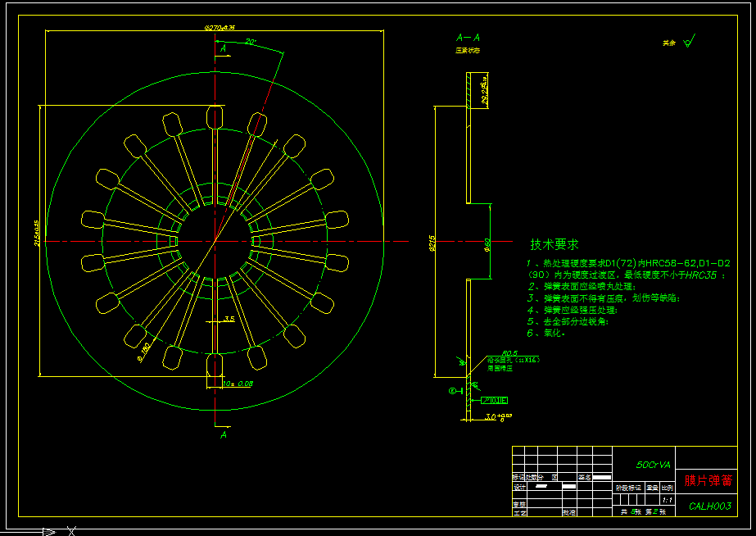Click the 标记 label in revision table
Image resolution: width=756 pixels, height=536 pixels.
coord(518,477)
